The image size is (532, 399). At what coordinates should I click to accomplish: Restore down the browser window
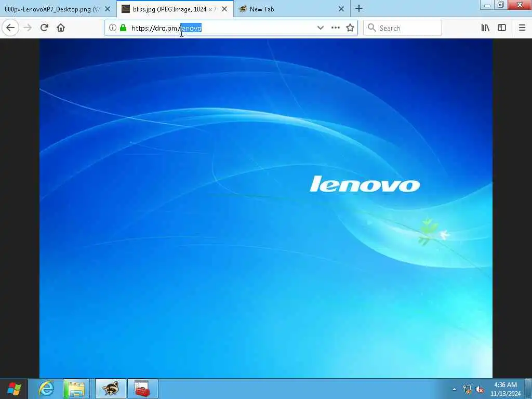click(x=501, y=5)
